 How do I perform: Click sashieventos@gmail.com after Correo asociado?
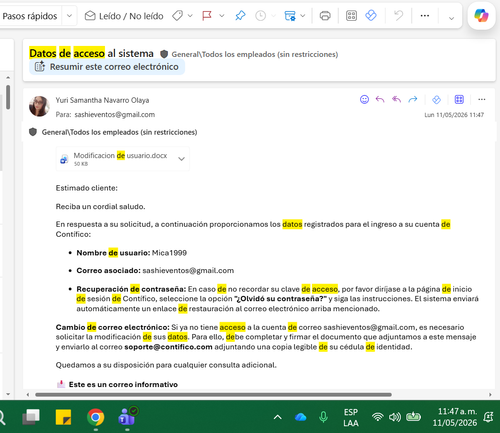coord(188,271)
